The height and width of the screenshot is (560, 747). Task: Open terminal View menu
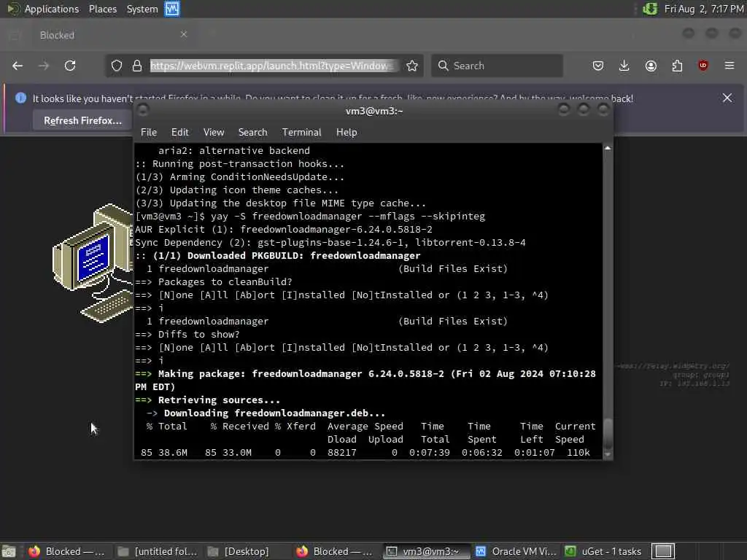pyautogui.click(x=214, y=133)
